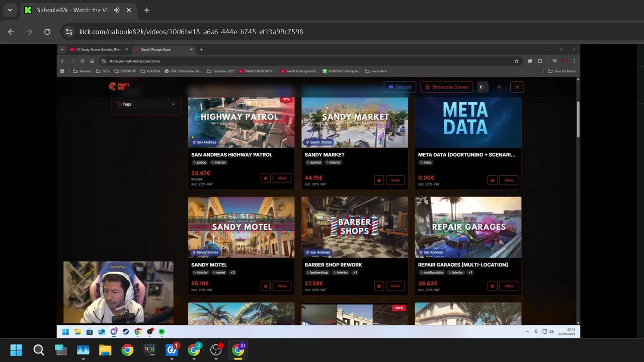Click the Prompt Mods logo
644x362 pixels.
click(119, 86)
